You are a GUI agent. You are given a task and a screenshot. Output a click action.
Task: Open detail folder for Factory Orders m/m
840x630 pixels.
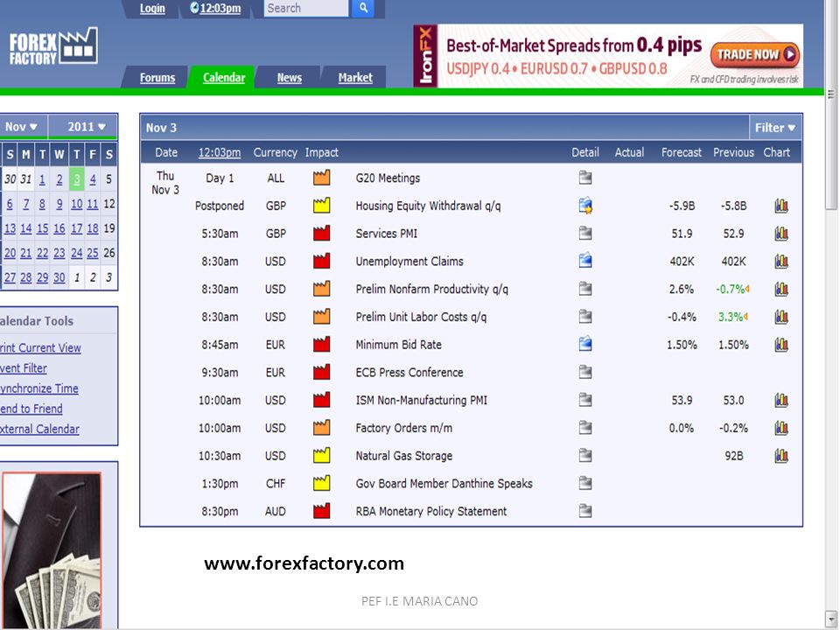pos(585,428)
